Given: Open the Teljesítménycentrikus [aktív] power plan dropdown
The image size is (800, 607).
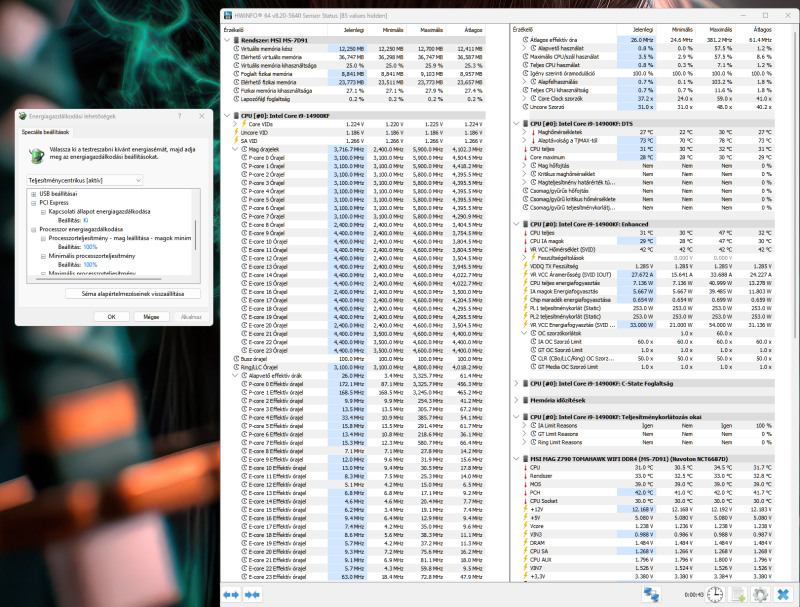Looking at the screenshot, I should [84, 180].
